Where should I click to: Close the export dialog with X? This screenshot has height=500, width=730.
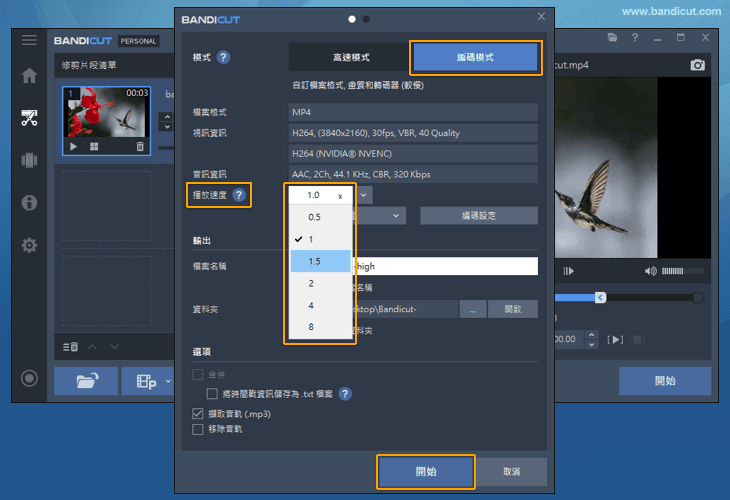point(541,16)
